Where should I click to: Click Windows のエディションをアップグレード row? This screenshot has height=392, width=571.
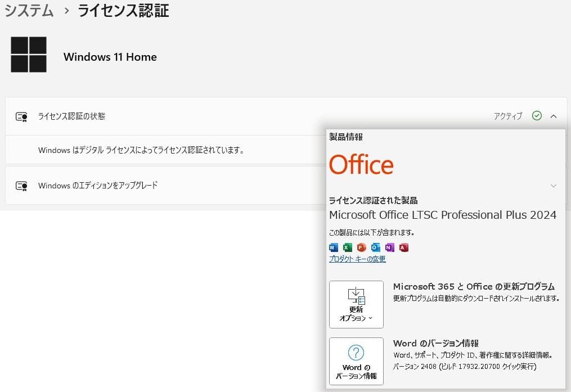tap(166, 186)
